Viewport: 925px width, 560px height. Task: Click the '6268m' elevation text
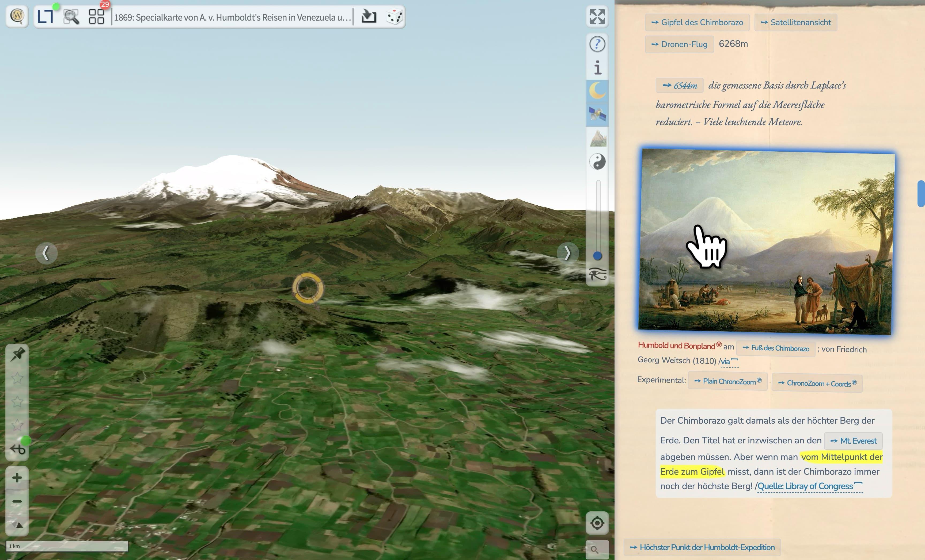[x=733, y=44]
